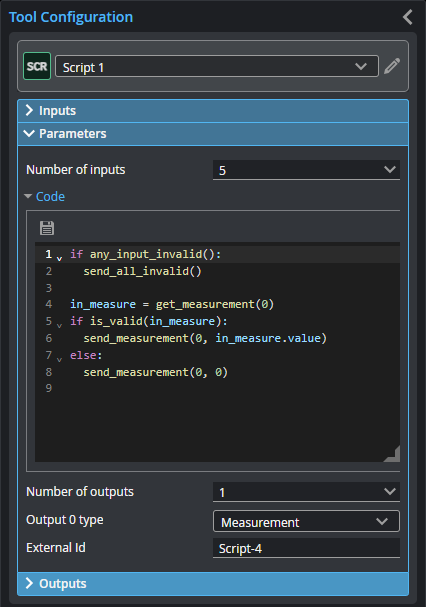Open the Number of inputs dropdown
The width and height of the screenshot is (426, 607).
click(x=306, y=170)
